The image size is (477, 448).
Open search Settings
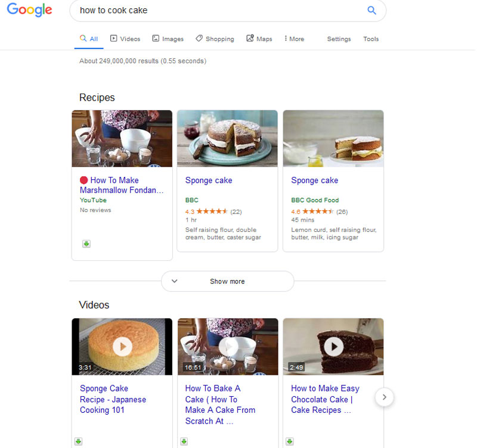pos(339,39)
